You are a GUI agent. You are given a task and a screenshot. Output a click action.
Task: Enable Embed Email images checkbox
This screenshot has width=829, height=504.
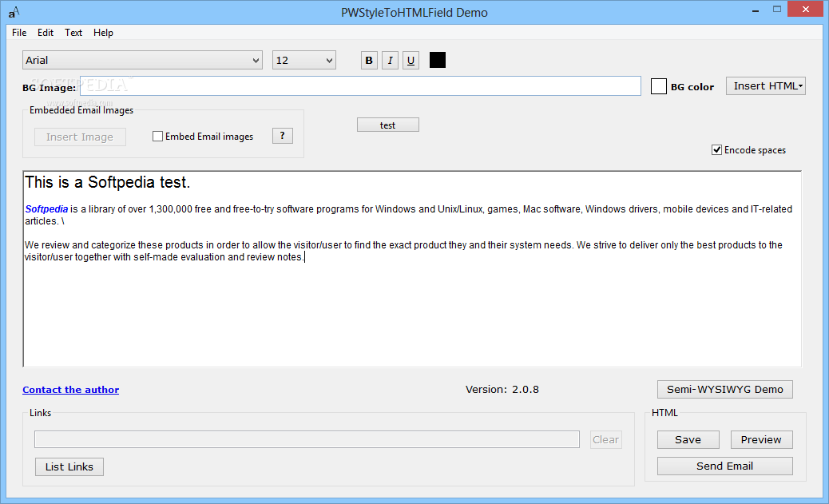[x=157, y=137]
